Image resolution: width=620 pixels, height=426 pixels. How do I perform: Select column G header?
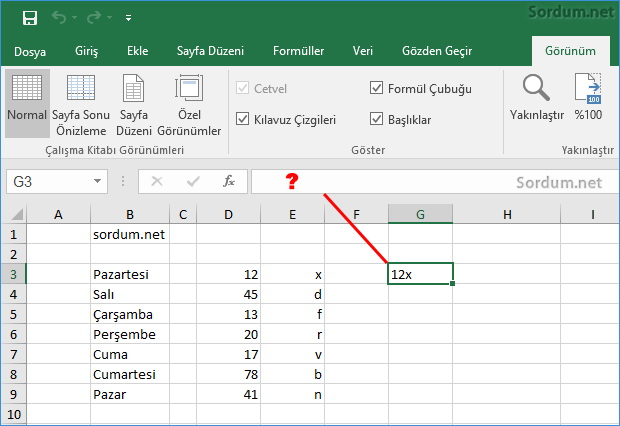point(420,214)
